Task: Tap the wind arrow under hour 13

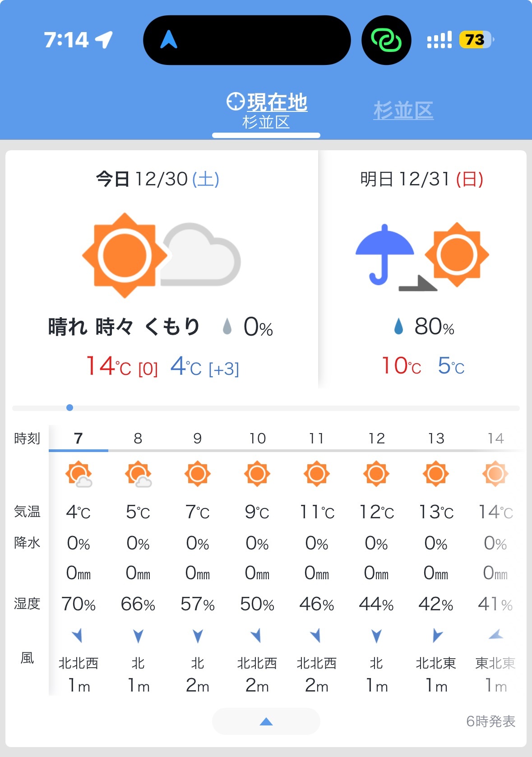Action: click(x=437, y=636)
